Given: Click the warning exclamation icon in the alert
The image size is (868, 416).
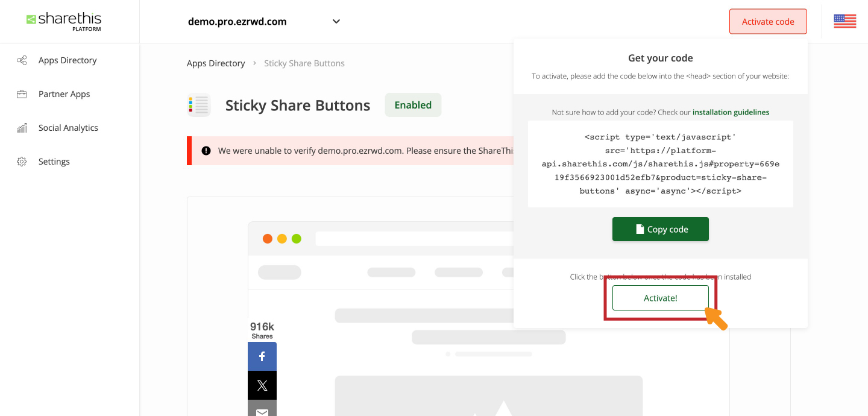Looking at the screenshot, I should 206,151.
